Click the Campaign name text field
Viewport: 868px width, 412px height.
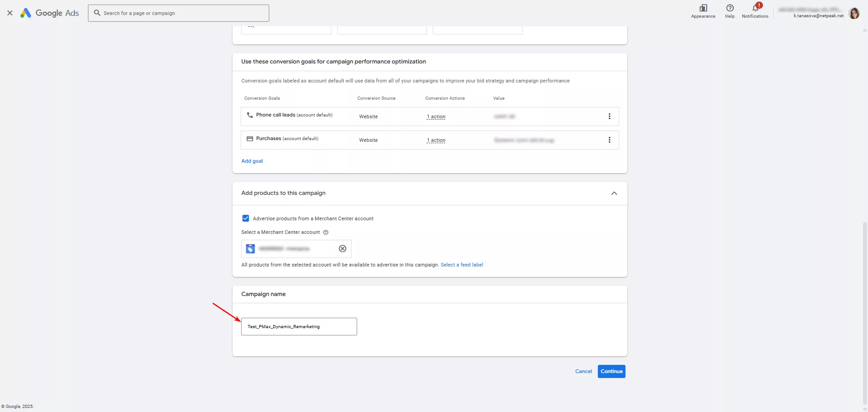(x=299, y=326)
